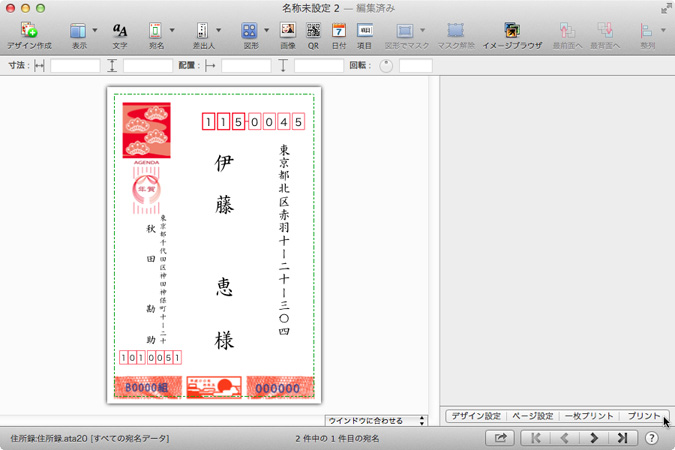Click the width 寸法 input field
Screen dimensions: 675x450
(x=75, y=66)
